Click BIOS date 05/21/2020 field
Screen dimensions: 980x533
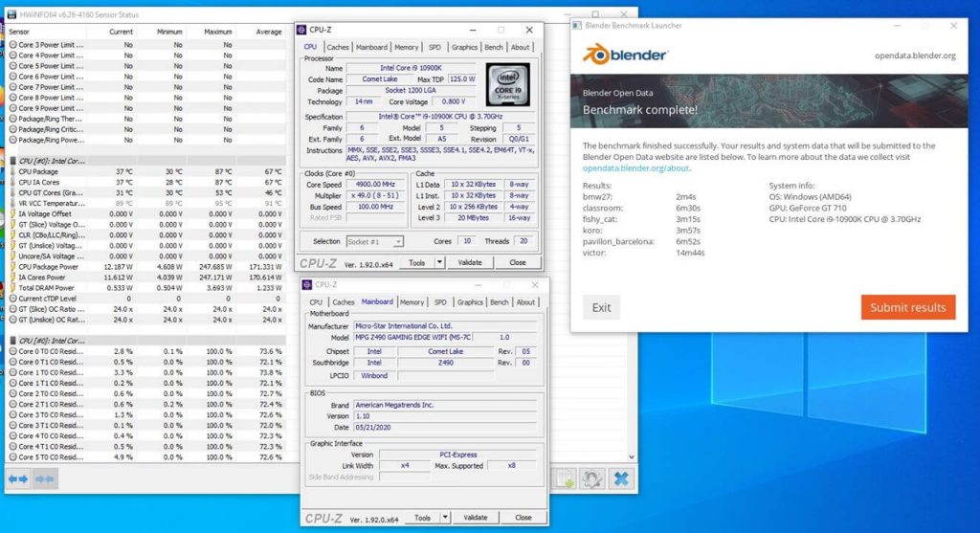click(445, 428)
